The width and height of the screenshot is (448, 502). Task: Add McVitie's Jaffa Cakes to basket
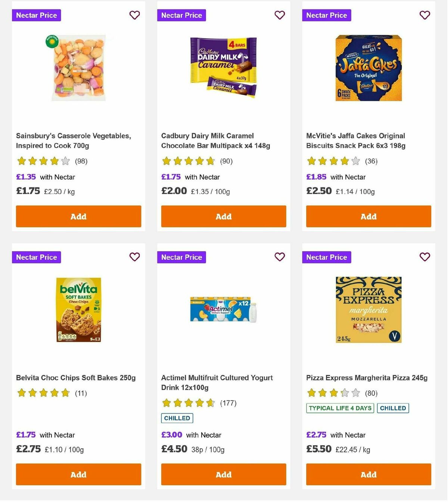pos(368,216)
